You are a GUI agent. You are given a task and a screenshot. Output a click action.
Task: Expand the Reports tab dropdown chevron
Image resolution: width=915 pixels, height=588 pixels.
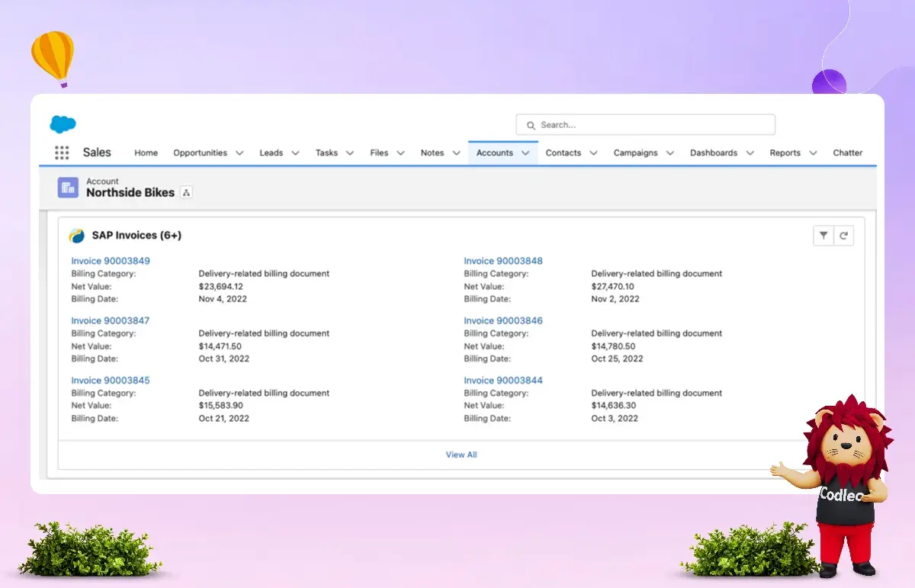pos(813,153)
